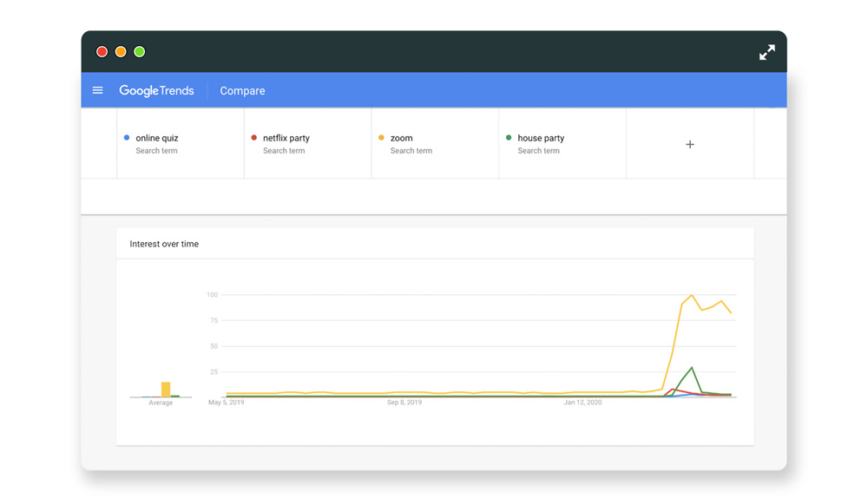This screenshot has width=868, height=498.
Task: Click the Jan 12, 2020 date label
Action: point(582,403)
